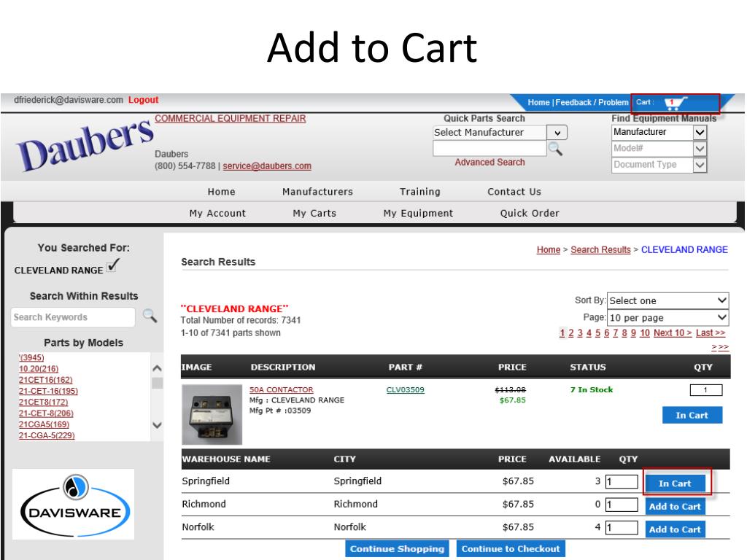The width and height of the screenshot is (747, 560).
Task: Click the Logout link
Action: 144,100
